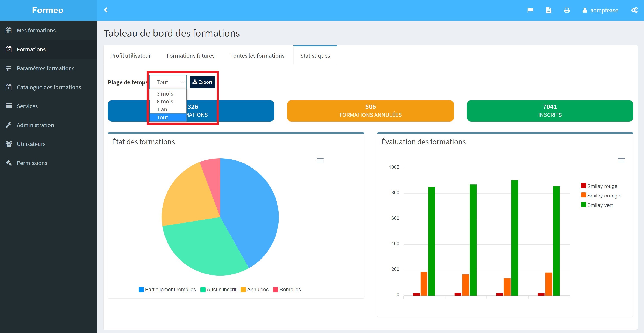Choose 1 an in the time range list

[x=168, y=109]
